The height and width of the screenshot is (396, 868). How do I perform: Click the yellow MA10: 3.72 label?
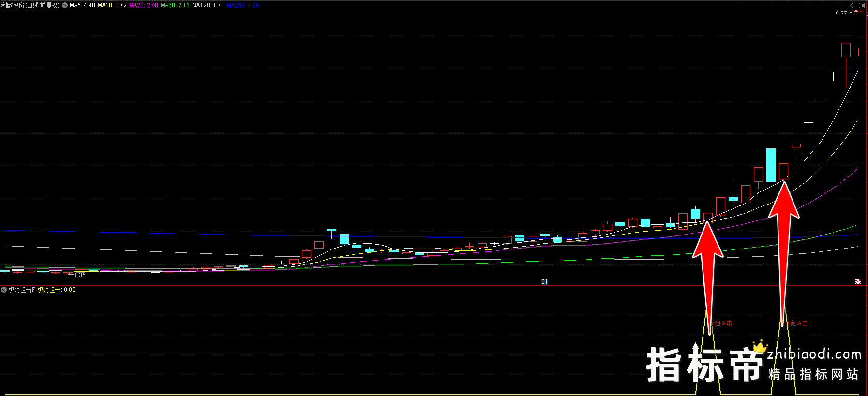112,5
